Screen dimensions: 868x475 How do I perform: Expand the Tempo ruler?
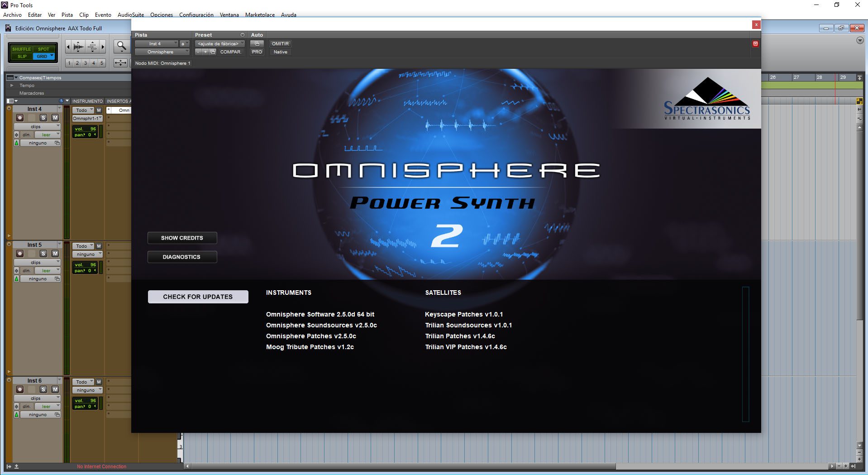pyautogui.click(x=12, y=85)
